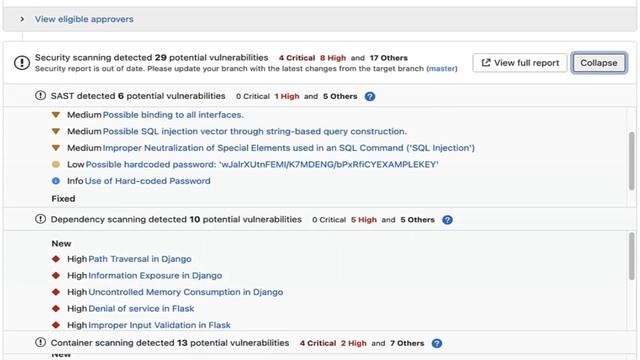
Task: Click 'Dependency scanning detected 10 potential vulnerabilities' text
Action: (x=176, y=219)
